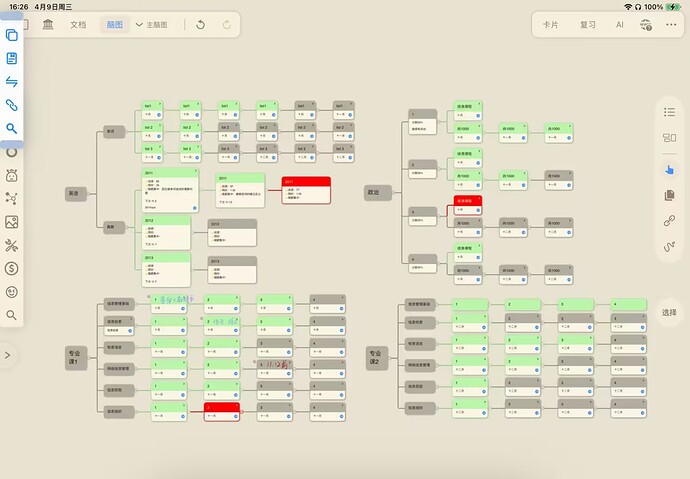Image resolution: width=690 pixels, height=479 pixels.
Task: Open the 主脑图 dropdown
Action: coord(151,25)
